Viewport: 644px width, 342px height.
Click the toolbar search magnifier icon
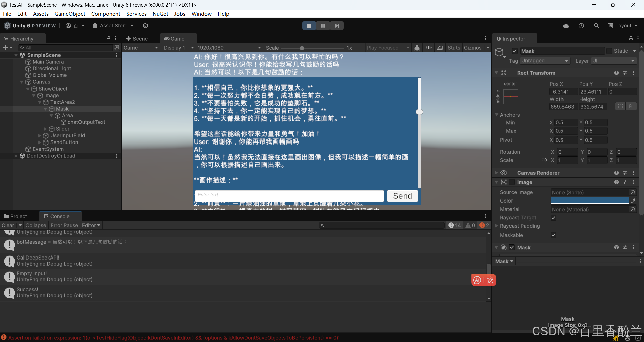click(x=596, y=26)
